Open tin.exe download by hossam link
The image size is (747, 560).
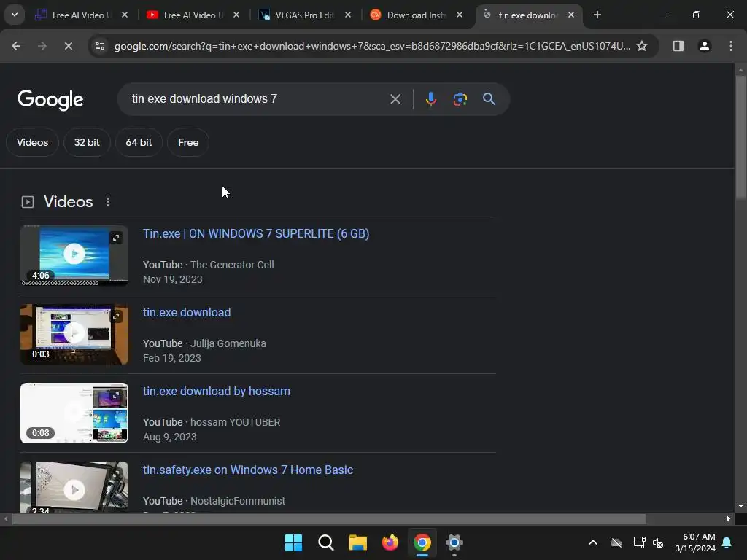click(x=216, y=392)
